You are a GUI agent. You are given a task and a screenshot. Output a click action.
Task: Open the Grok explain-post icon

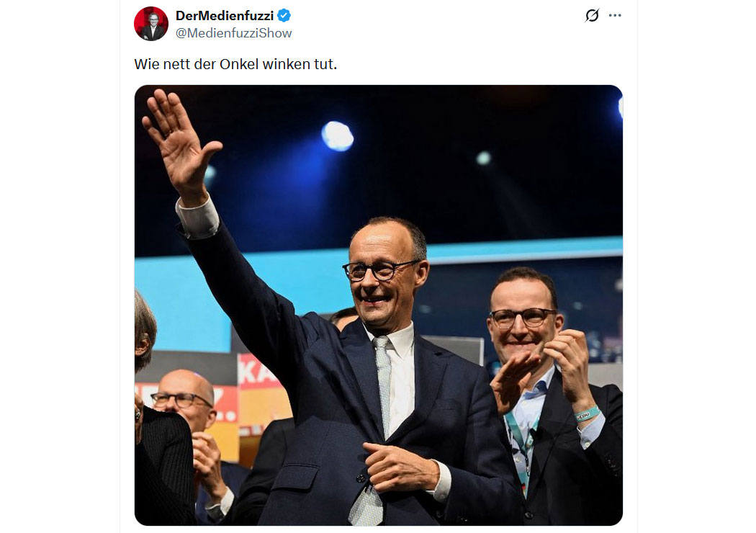coord(592,15)
